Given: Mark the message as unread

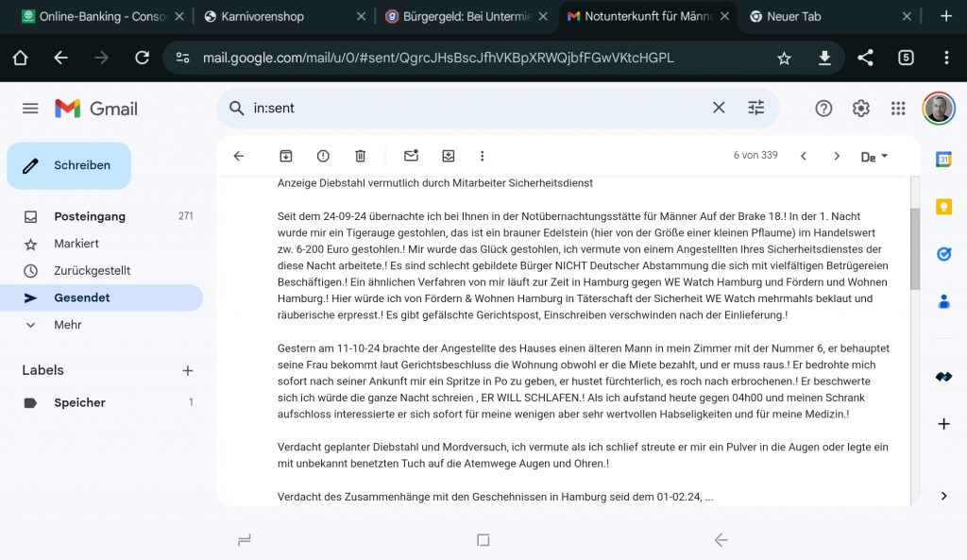Looking at the screenshot, I should click(411, 156).
